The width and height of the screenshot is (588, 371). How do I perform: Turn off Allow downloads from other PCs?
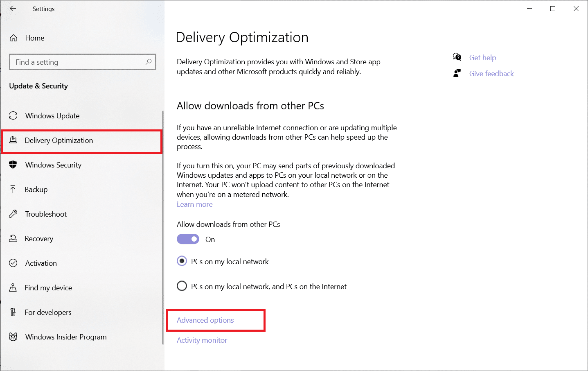pyautogui.click(x=188, y=239)
